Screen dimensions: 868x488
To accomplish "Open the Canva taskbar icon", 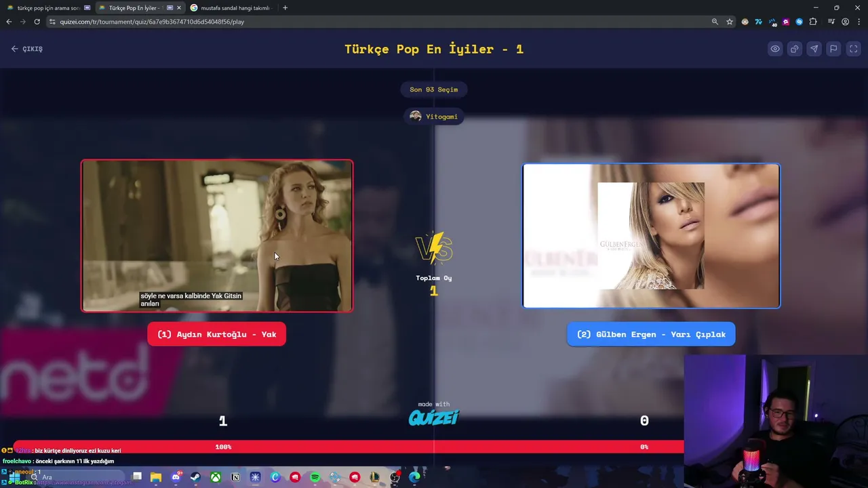I will coord(275,477).
